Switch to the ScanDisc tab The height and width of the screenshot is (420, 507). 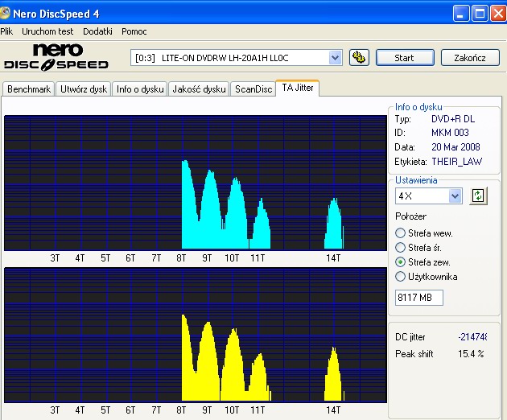click(253, 89)
